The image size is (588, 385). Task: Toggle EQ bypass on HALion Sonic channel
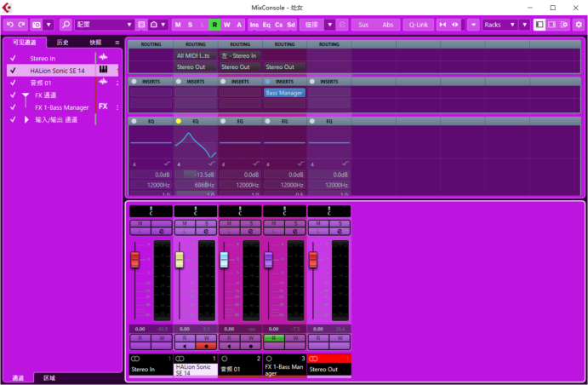tap(180, 122)
